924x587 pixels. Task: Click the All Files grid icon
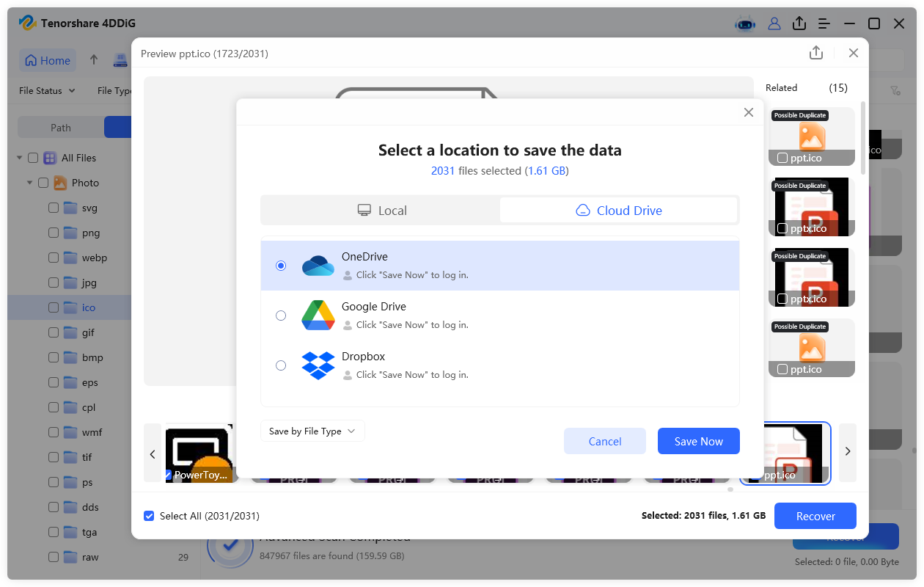pyautogui.click(x=50, y=158)
